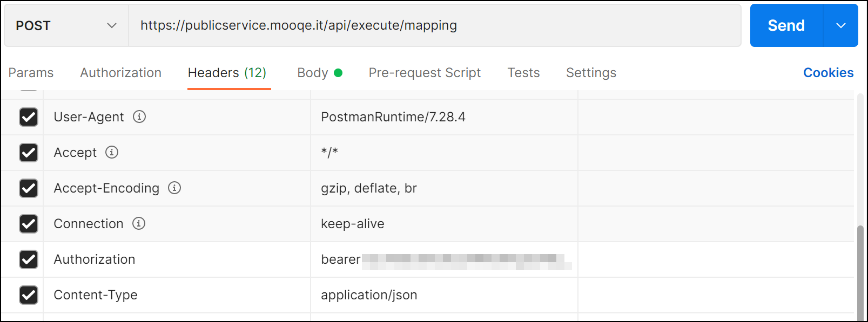Select the Pre-request Script tab
The image size is (868, 322).
425,73
